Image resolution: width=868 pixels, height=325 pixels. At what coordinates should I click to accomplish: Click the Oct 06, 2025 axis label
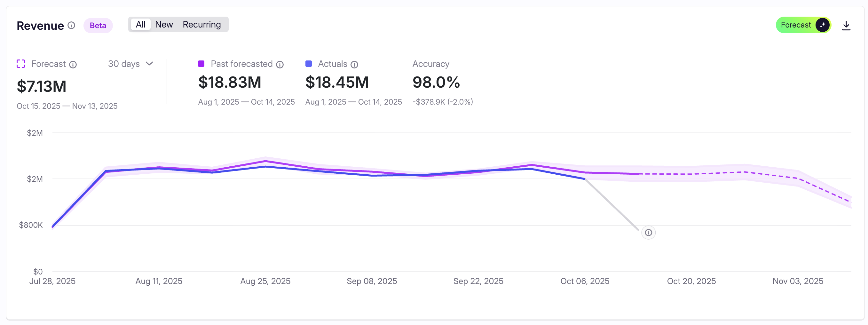point(585,281)
